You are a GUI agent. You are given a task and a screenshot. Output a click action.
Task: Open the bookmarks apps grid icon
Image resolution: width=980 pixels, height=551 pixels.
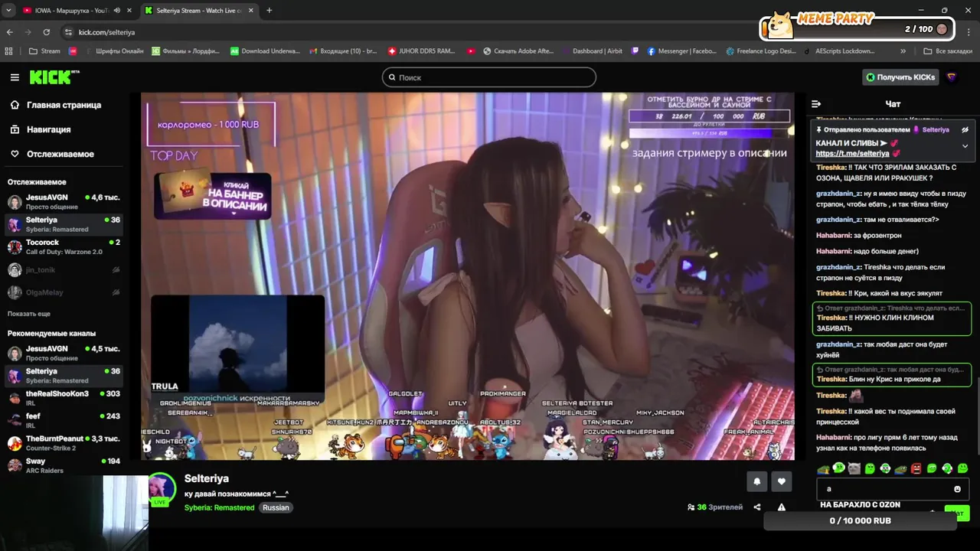9,51
